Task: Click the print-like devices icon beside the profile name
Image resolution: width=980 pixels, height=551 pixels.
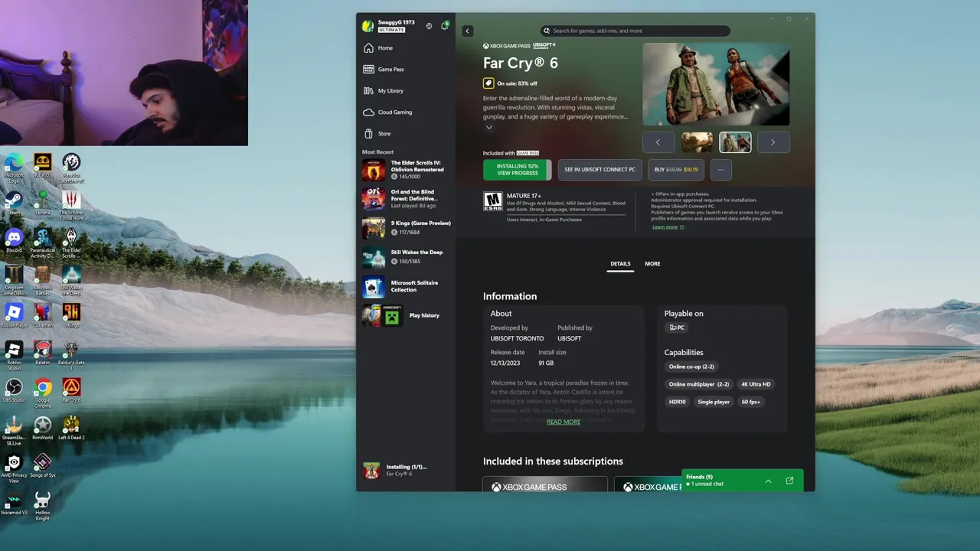Action: (429, 26)
